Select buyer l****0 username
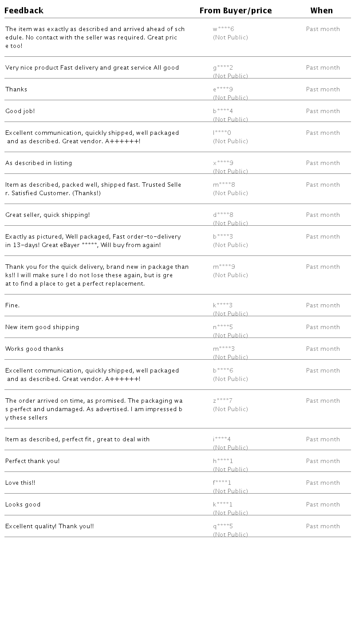Viewport: 355px width, 644px height. [222, 133]
